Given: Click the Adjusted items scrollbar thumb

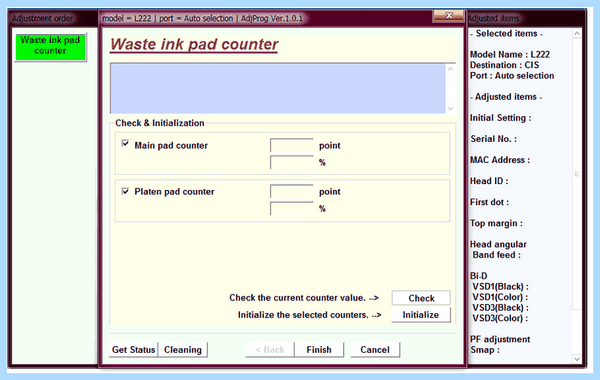Looking at the screenshot, I should (x=577, y=174).
